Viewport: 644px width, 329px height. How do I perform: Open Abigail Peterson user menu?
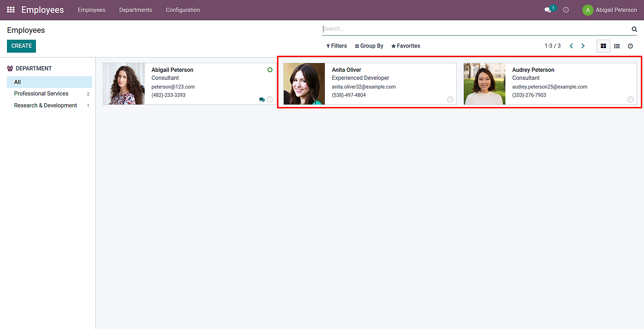tap(609, 10)
